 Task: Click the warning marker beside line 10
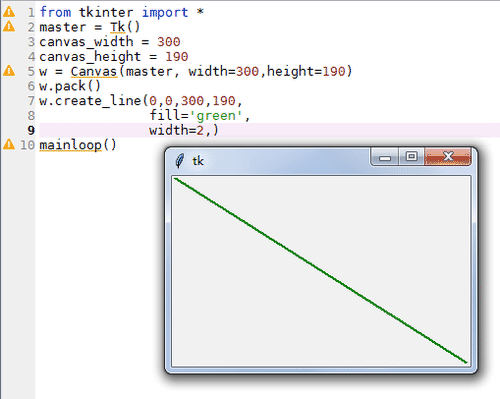click(x=9, y=144)
